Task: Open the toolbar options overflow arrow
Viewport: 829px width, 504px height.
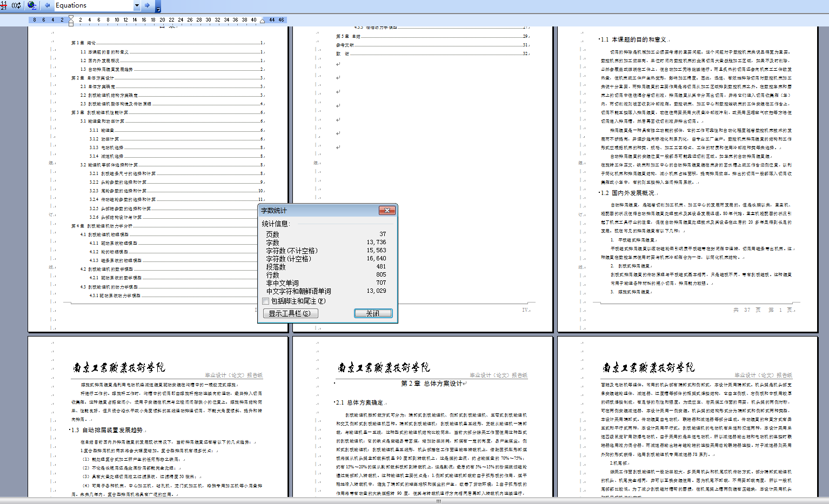Action: coord(158,6)
